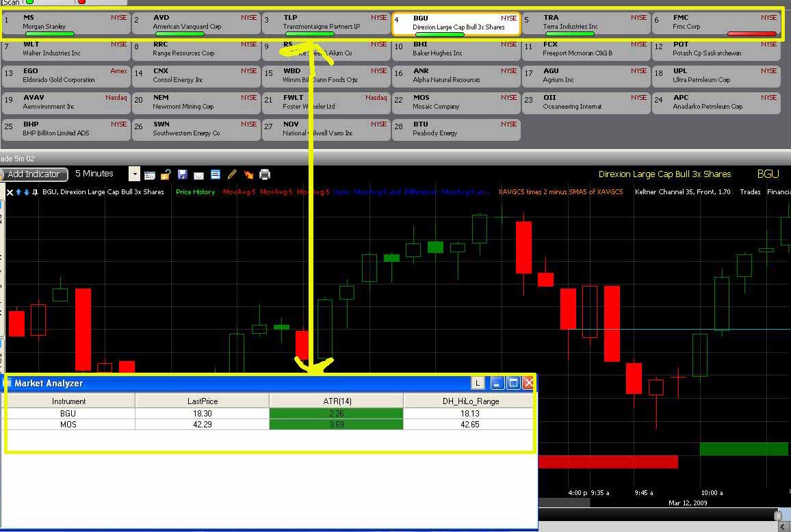Viewport: 791px width, 532px height.
Task: Move the BGU plot up with blue up arrow
Action: [x=18, y=192]
